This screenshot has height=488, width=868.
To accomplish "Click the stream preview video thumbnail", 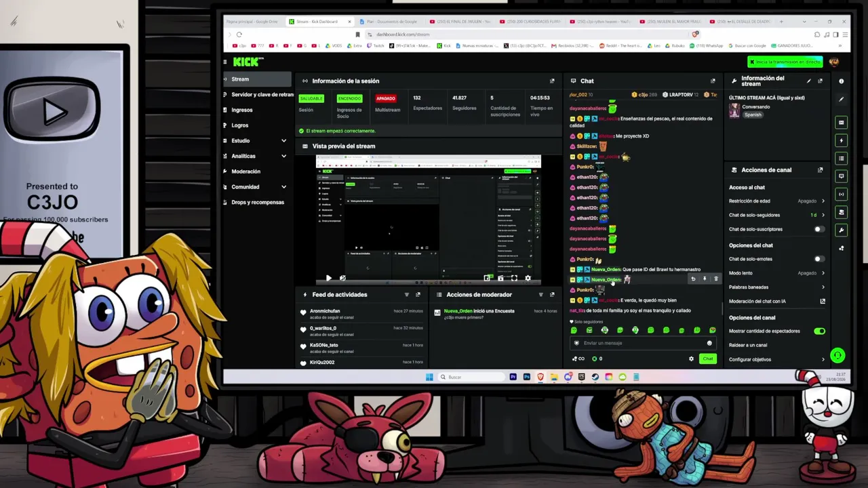I will coord(428,220).
